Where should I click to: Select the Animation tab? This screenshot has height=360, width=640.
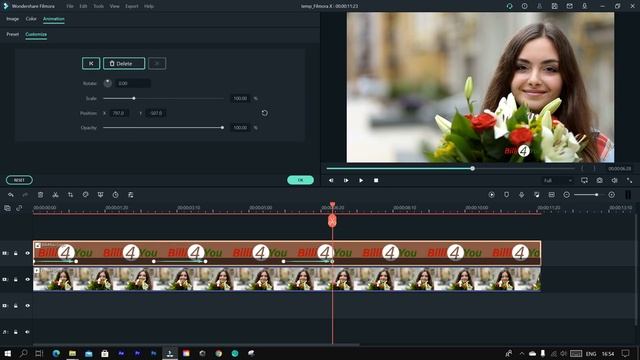(x=53, y=19)
